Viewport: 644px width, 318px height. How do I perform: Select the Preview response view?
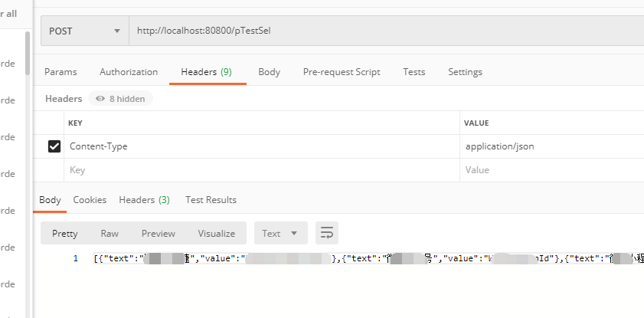coord(159,234)
